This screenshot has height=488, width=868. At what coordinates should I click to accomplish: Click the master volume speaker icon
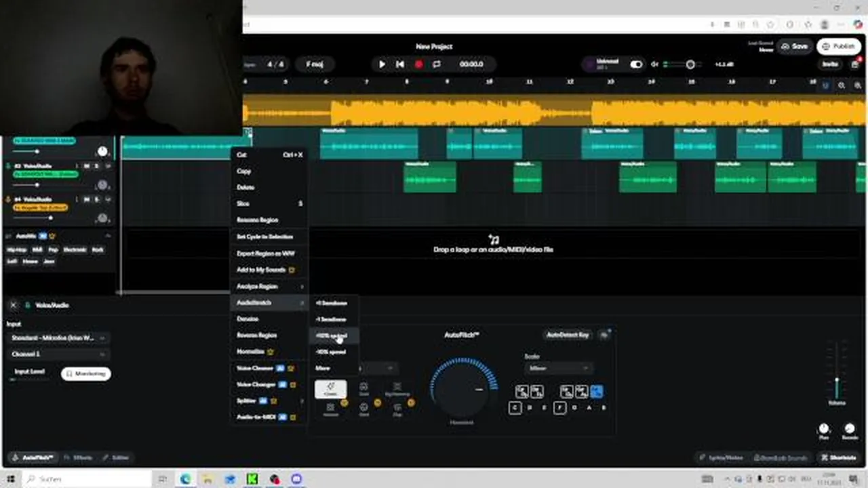coord(654,64)
